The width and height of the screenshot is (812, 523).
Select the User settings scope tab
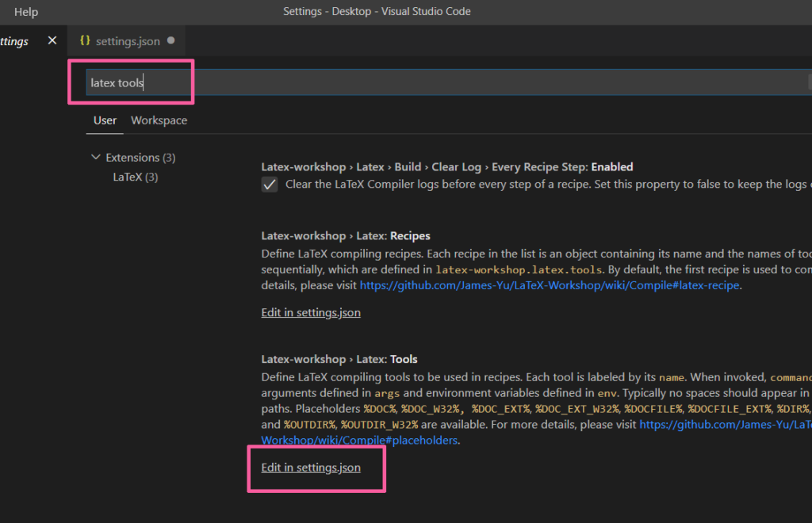(105, 120)
